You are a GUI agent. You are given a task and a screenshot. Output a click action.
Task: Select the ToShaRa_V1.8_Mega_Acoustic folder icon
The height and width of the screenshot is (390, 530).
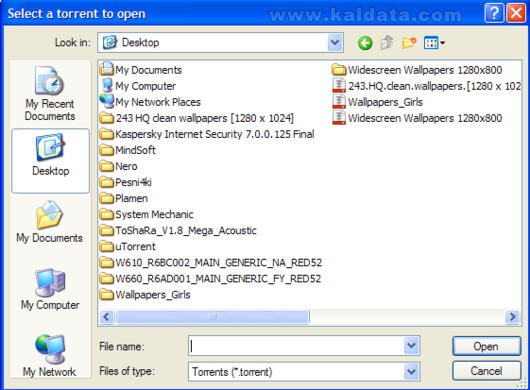coord(107,230)
